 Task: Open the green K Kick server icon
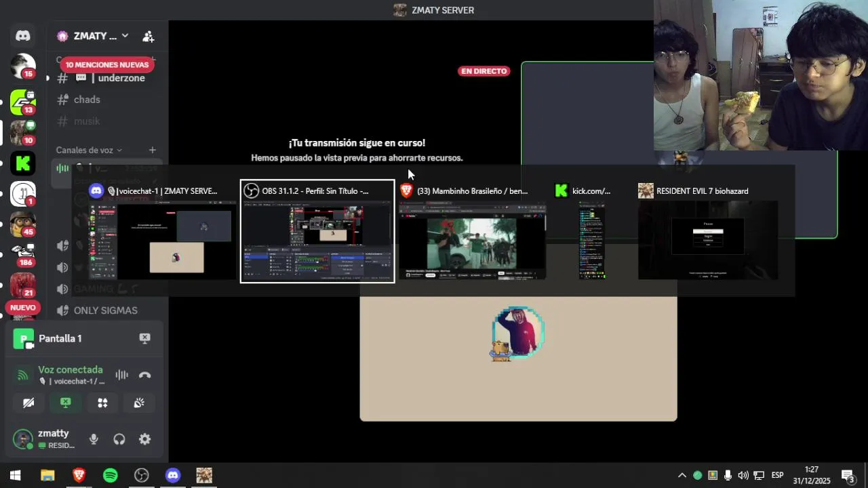[x=23, y=163]
